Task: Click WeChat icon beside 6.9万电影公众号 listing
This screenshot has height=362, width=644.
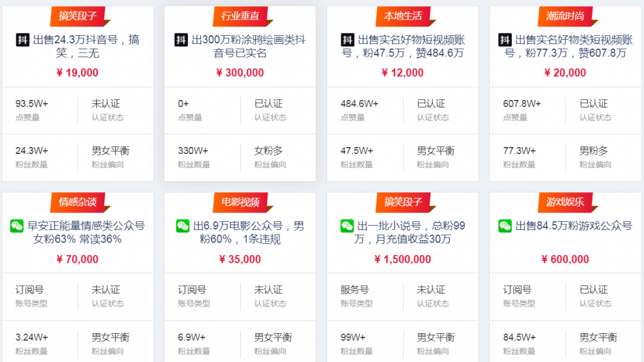Action: pos(182,226)
